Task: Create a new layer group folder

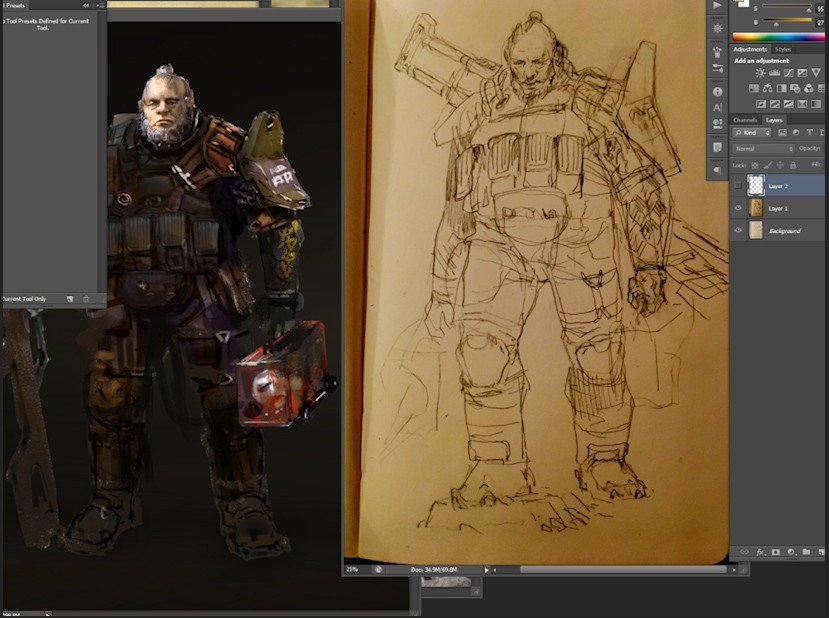Action: (x=806, y=552)
